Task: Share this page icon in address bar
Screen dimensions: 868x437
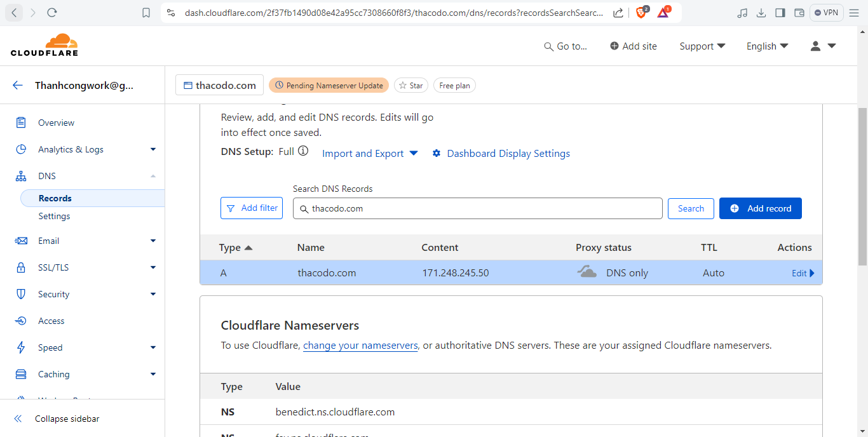Action: point(618,13)
